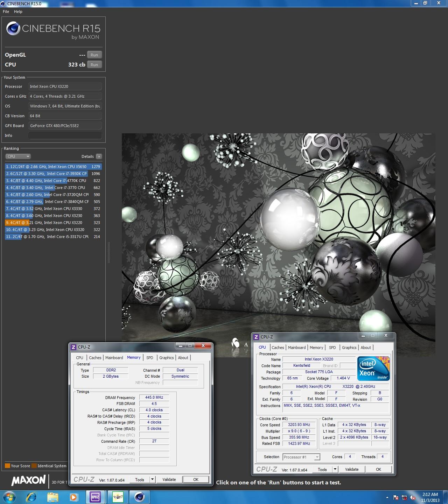This screenshot has height=504, width=448.
Task: Click the Cinebench R15 logo icon
Action: pyautogui.click(x=13, y=28)
